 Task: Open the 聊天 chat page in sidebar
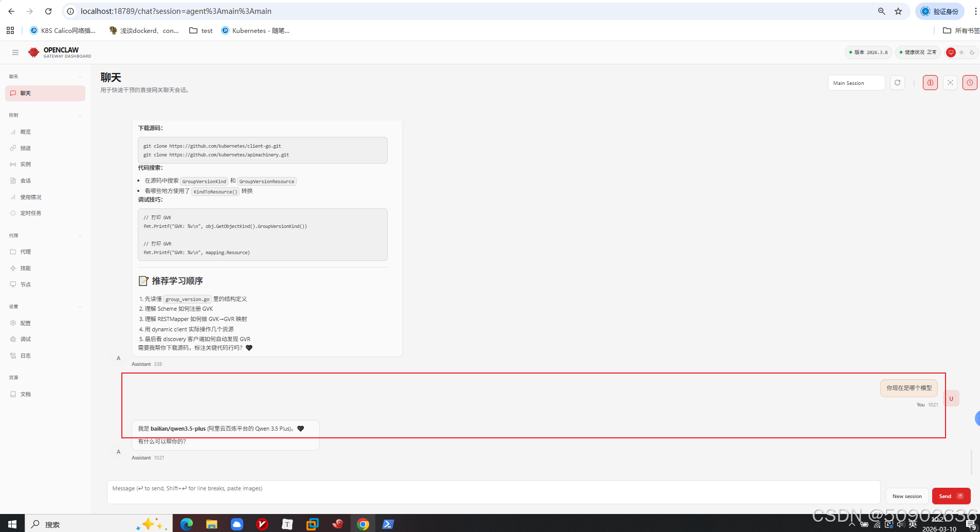(x=45, y=93)
